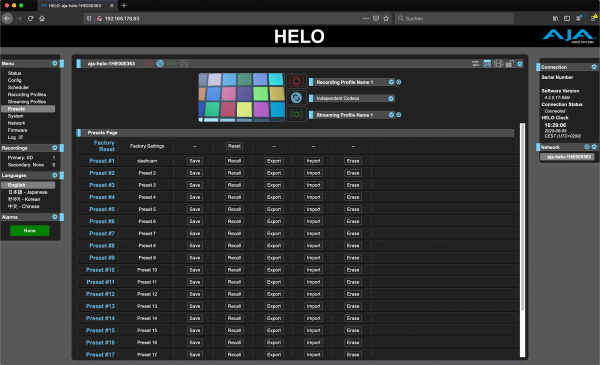Collapse the Menu panel
The height and width of the screenshot is (365, 600).
point(55,64)
